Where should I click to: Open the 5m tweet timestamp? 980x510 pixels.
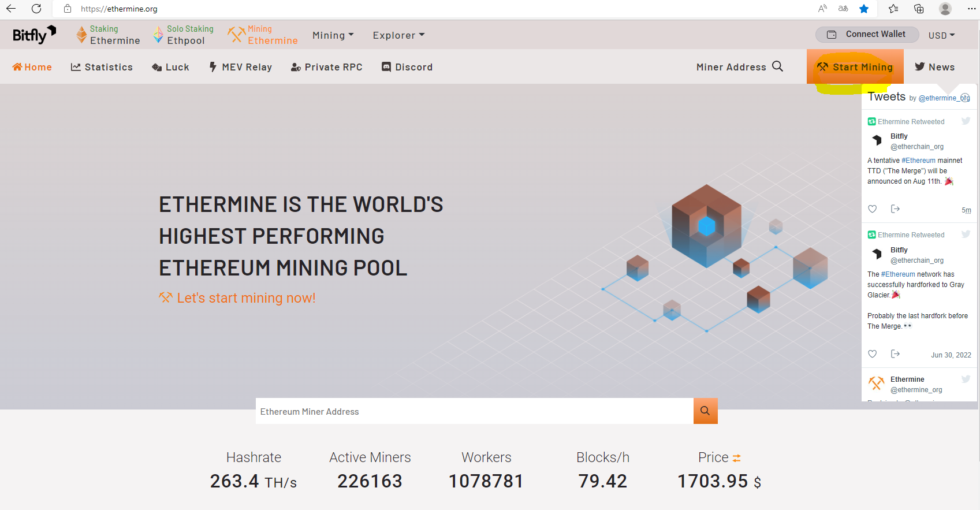pyautogui.click(x=966, y=210)
